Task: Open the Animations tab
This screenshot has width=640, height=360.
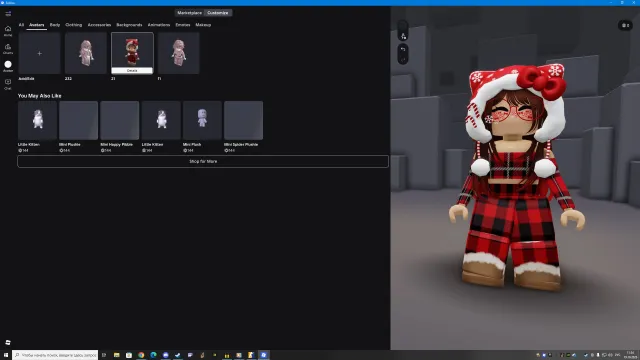Action: [159, 25]
